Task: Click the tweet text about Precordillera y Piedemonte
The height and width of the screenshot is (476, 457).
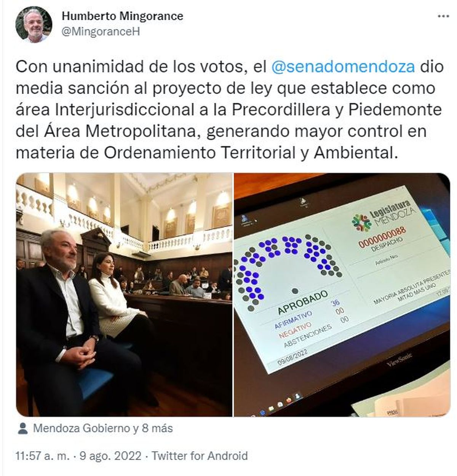Action: [x=230, y=110]
